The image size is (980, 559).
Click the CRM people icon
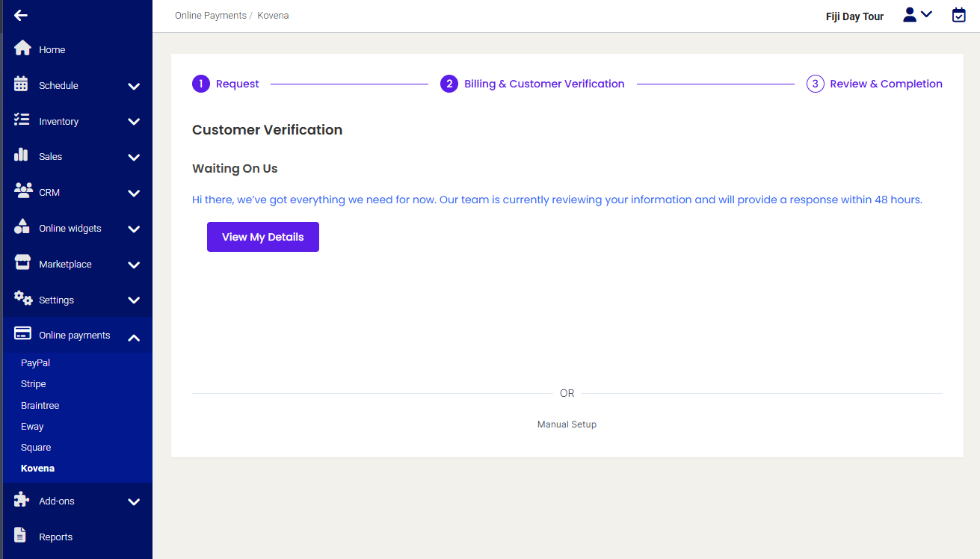(x=23, y=190)
